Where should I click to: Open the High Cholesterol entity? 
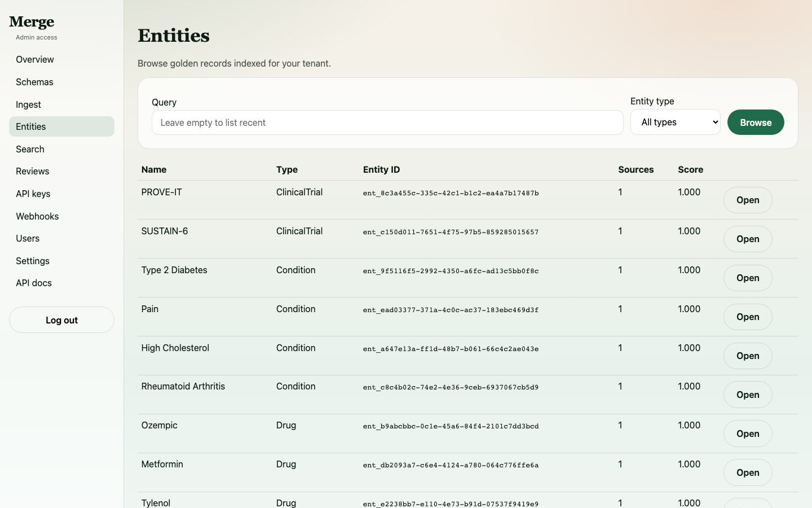click(748, 356)
